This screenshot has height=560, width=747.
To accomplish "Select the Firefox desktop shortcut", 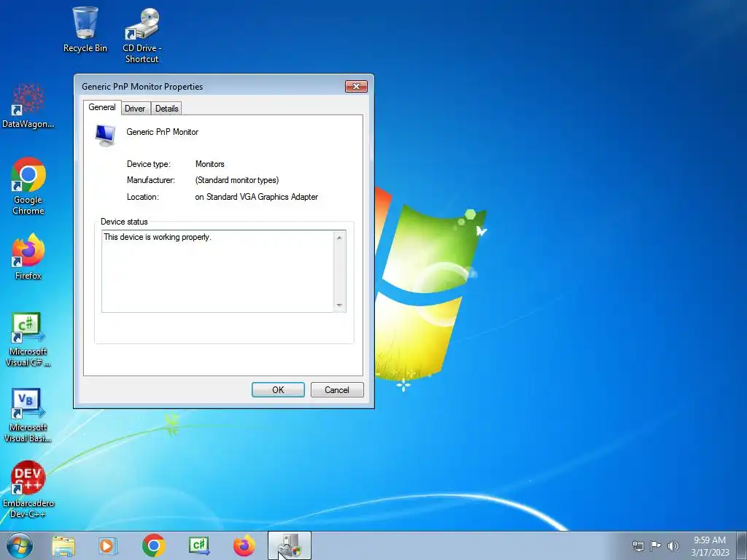I will [28, 256].
